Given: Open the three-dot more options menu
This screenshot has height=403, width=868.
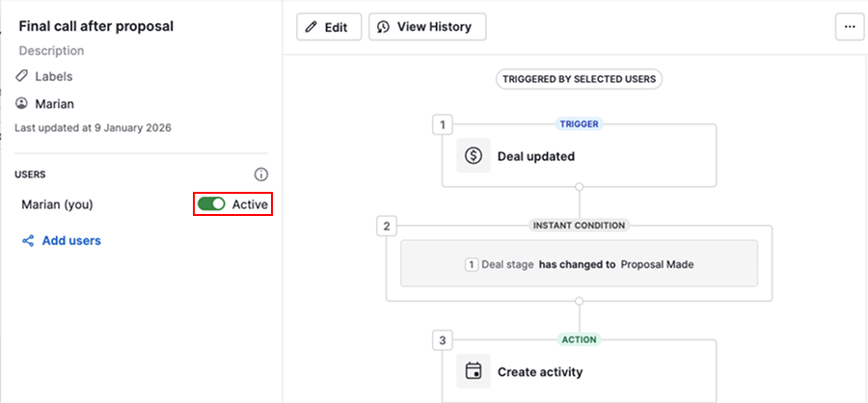Looking at the screenshot, I should coord(850,27).
